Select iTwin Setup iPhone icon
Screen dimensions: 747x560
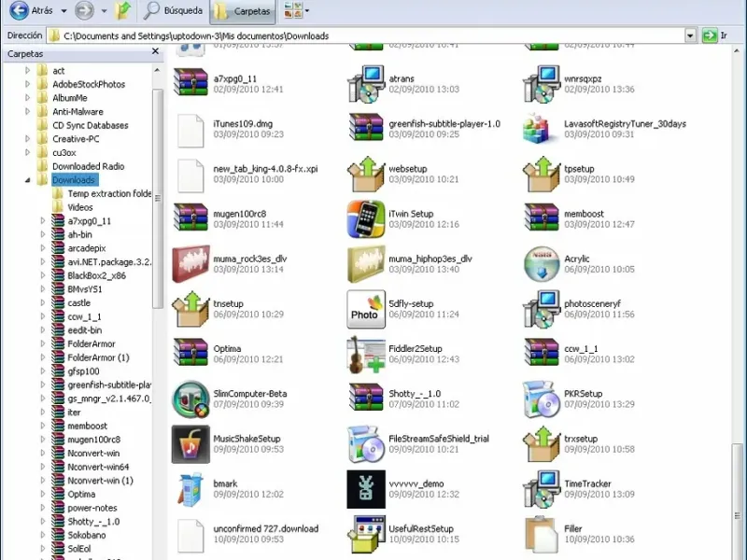[366, 219]
